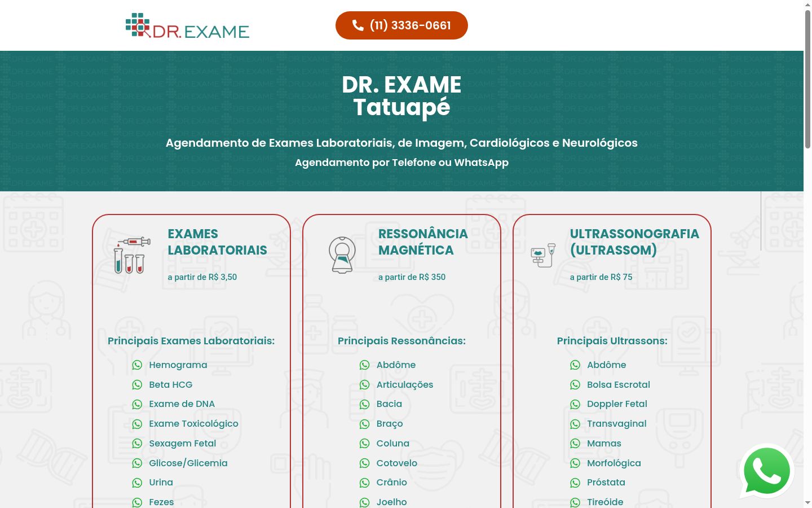812x508 pixels.
Task: Choose the Hemograma exam link
Action: (178, 365)
